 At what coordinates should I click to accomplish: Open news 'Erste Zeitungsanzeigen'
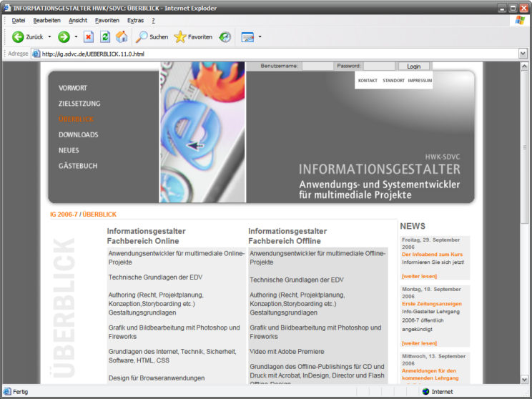coord(432,304)
